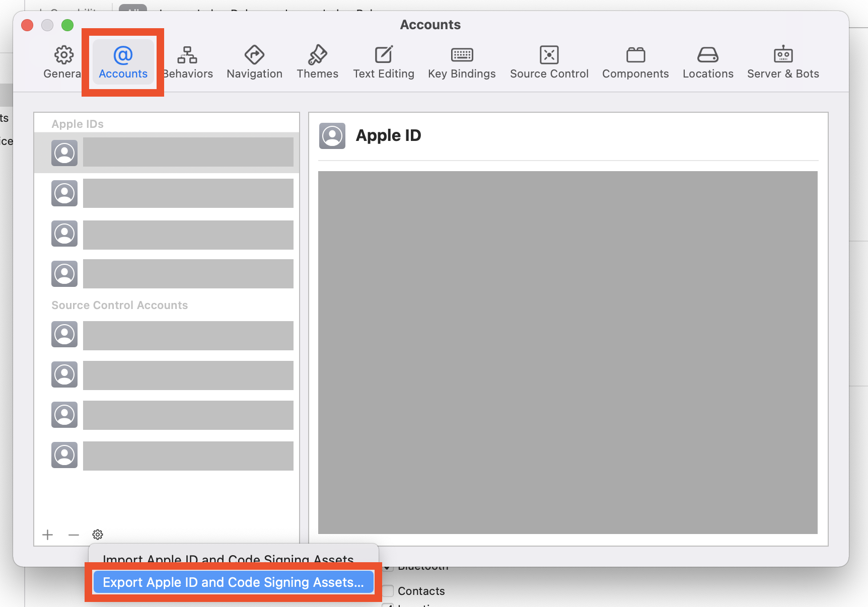Choose Export Apple ID and Code Signing Assets
868x607 pixels.
pyautogui.click(x=233, y=582)
